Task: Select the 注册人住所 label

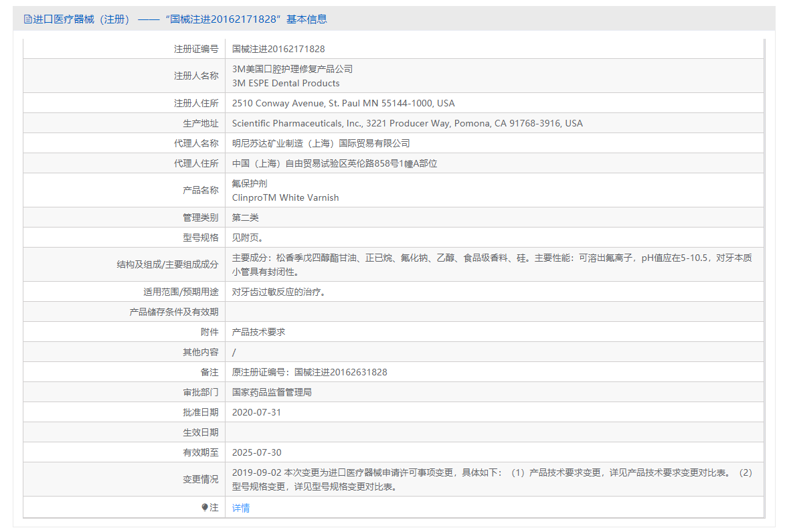Action: (x=196, y=103)
